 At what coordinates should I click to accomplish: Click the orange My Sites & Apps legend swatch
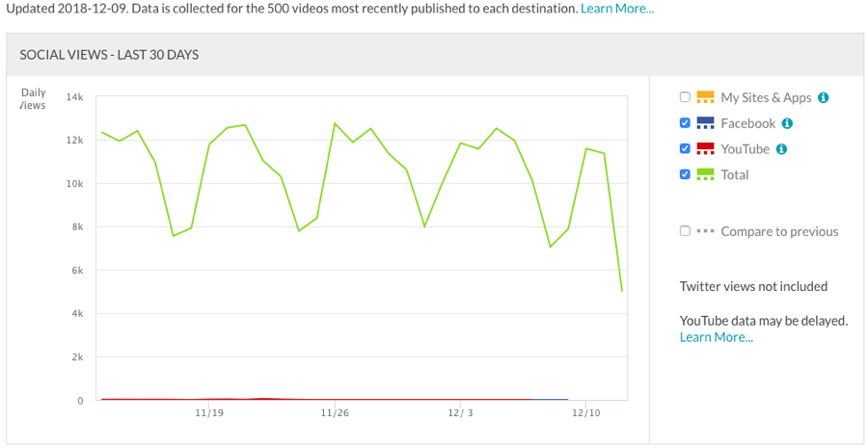tap(705, 97)
